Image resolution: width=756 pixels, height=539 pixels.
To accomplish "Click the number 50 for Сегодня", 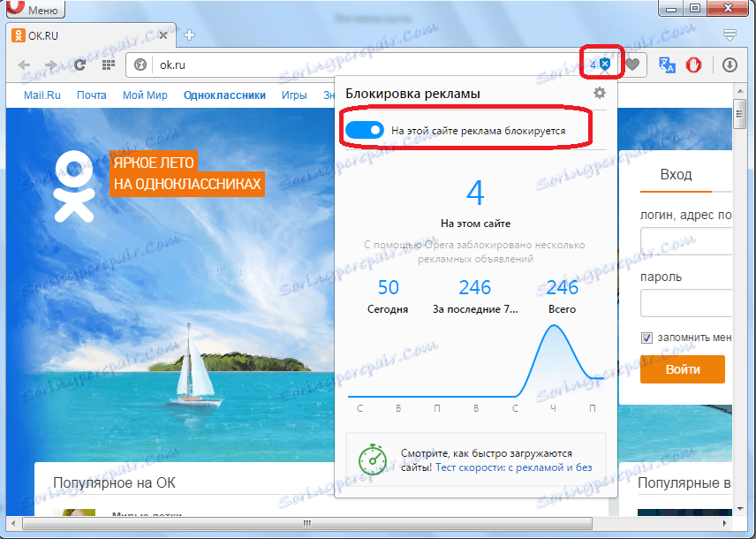I will (388, 287).
